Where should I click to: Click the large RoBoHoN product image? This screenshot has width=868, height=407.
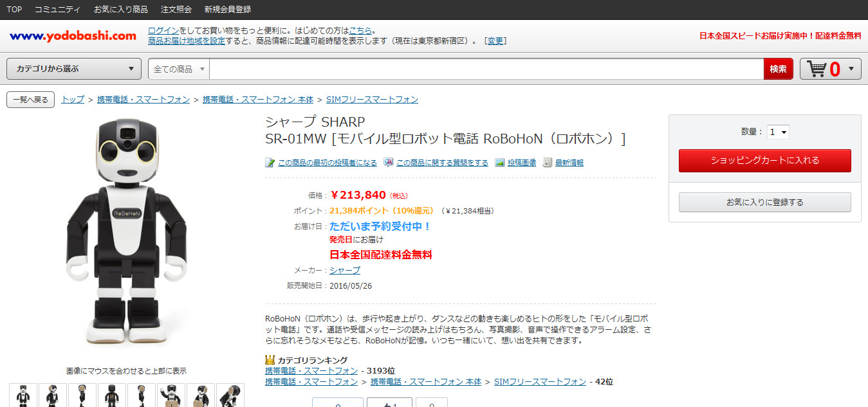(x=127, y=231)
